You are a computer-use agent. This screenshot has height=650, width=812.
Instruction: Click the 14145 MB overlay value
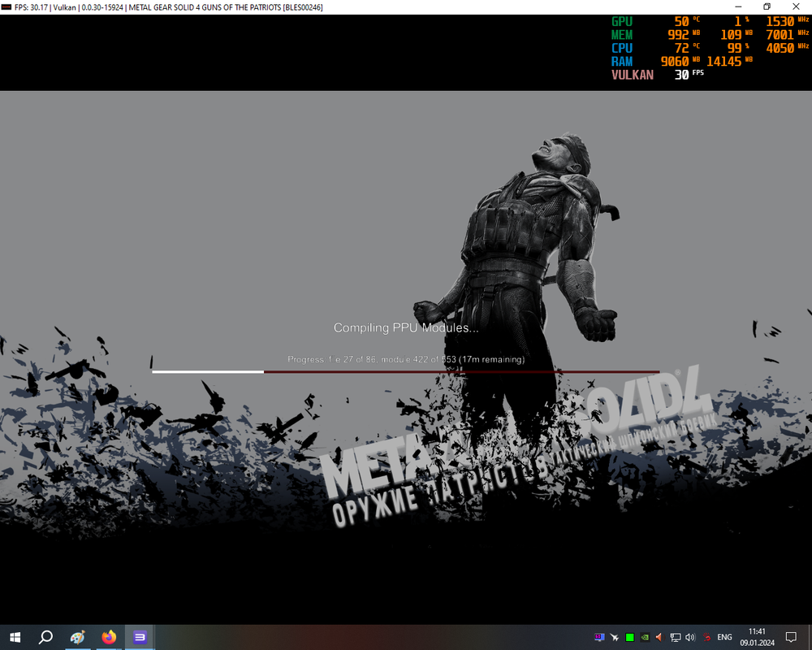(x=730, y=62)
